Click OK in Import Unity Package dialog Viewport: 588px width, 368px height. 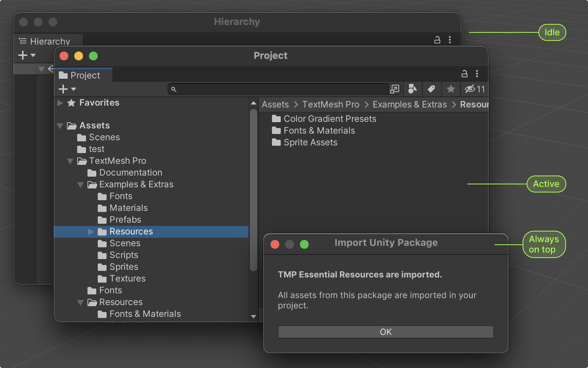click(x=386, y=332)
